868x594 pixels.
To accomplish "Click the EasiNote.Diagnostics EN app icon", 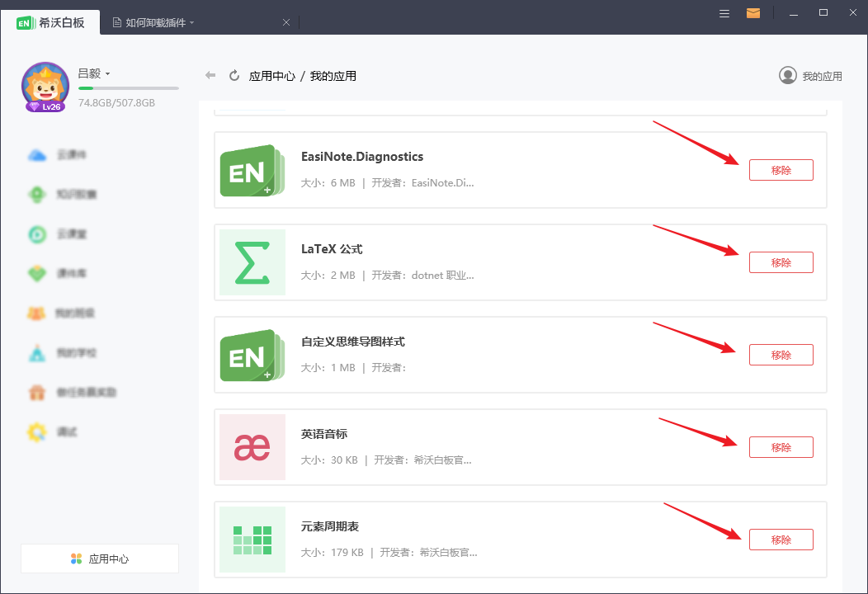I will coord(252,170).
